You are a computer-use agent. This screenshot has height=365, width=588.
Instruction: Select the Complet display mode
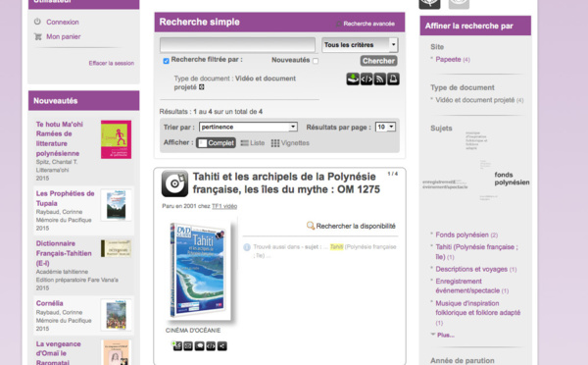click(216, 143)
